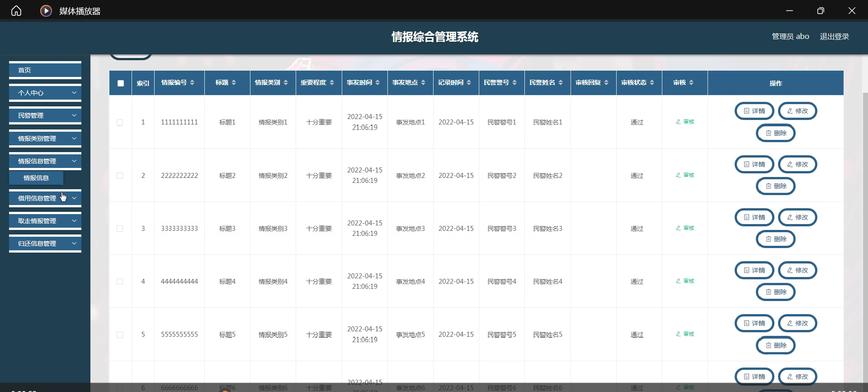Open the 首页 sidebar item

tap(45, 70)
